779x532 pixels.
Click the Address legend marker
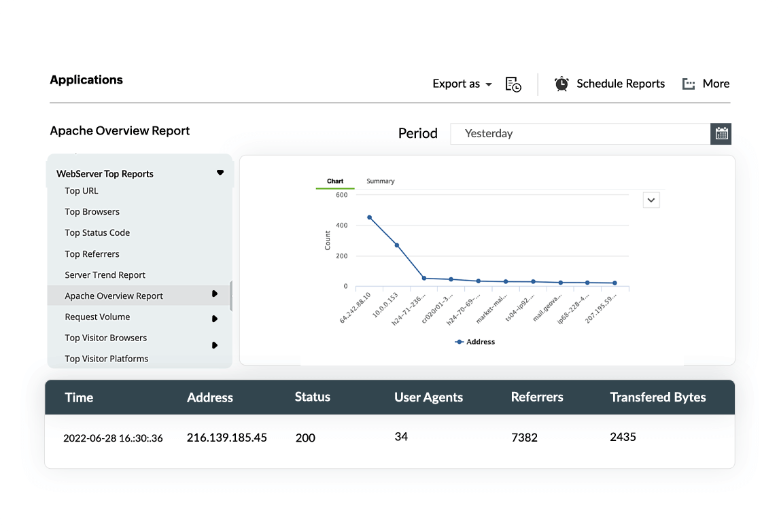460,342
